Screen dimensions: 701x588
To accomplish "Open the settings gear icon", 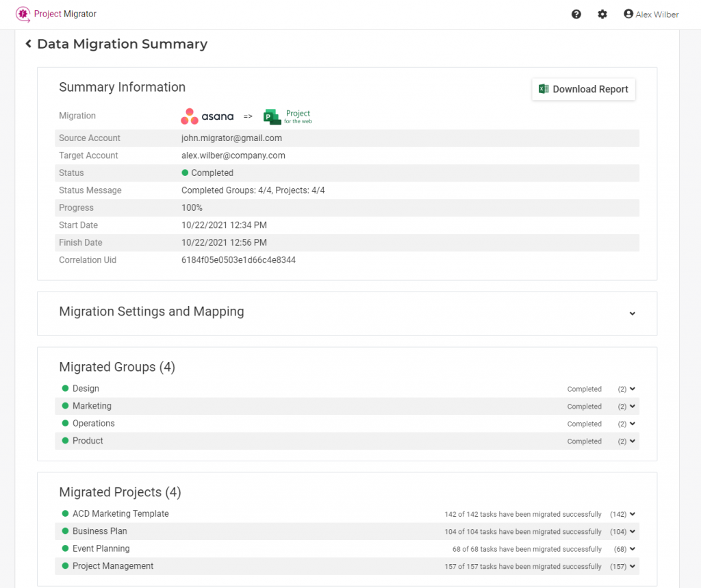I will pyautogui.click(x=602, y=14).
